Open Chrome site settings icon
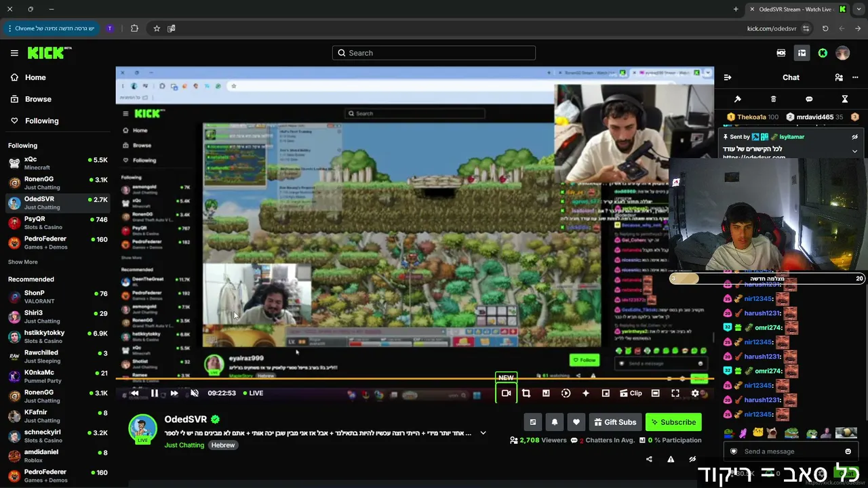This screenshot has height=488, width=868. [806, 28]
